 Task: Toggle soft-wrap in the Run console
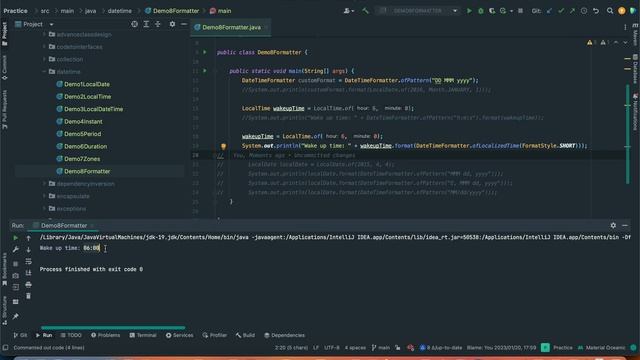(28, 261)
